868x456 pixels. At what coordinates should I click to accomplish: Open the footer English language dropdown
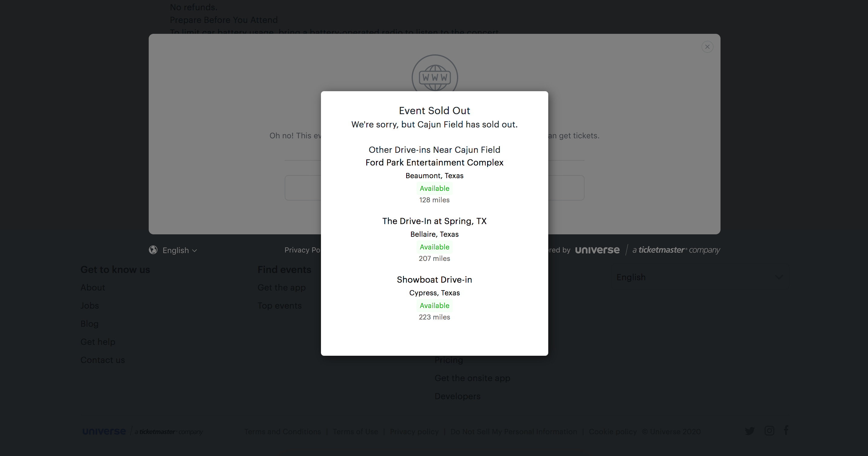click(700, 277)
